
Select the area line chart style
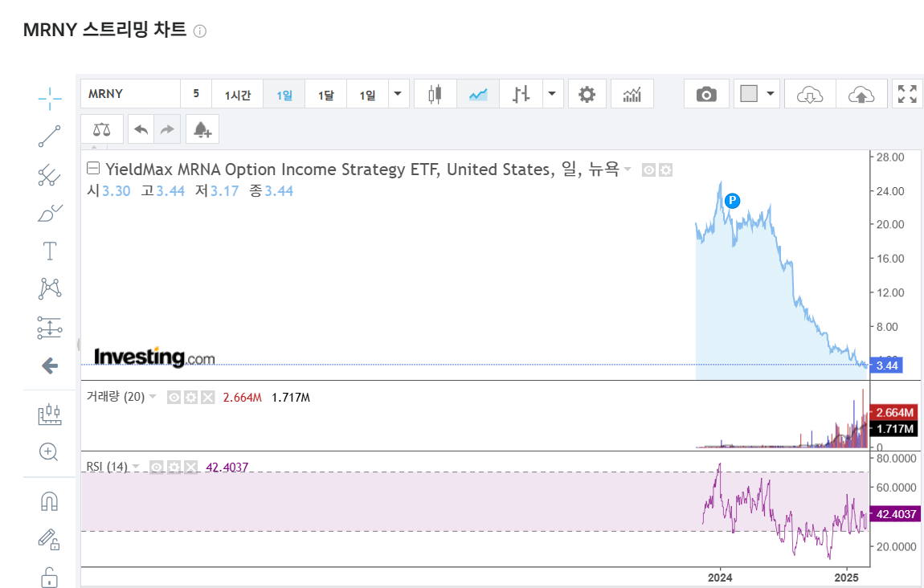pyautogui.click(x=478, y=94)
